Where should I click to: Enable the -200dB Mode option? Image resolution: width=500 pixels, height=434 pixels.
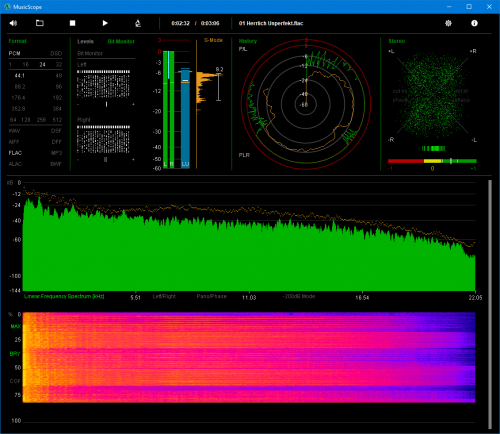(299, 296)
